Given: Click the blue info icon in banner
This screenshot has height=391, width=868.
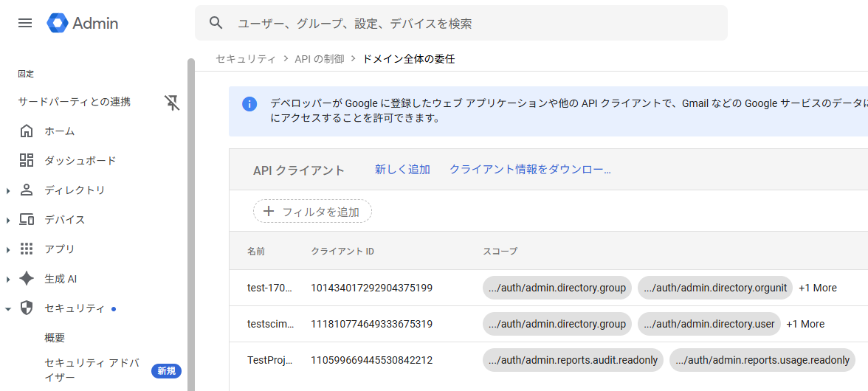Looking at the screenshot, I should [249, 104].
